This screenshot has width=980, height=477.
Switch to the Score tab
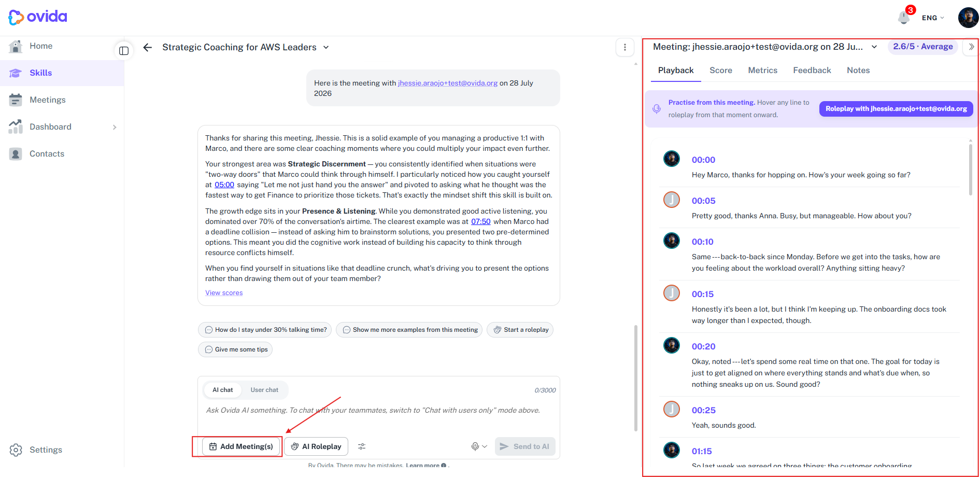(x=721, y=71)
